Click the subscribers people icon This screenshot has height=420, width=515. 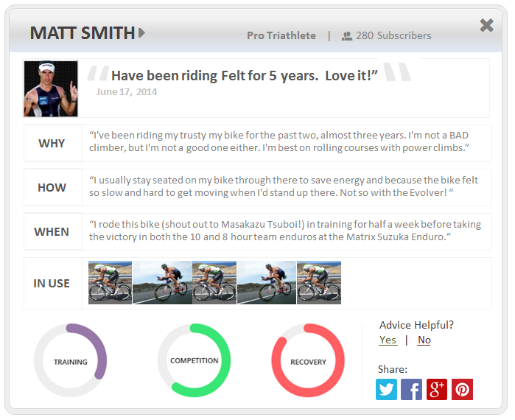coord(346,35)
